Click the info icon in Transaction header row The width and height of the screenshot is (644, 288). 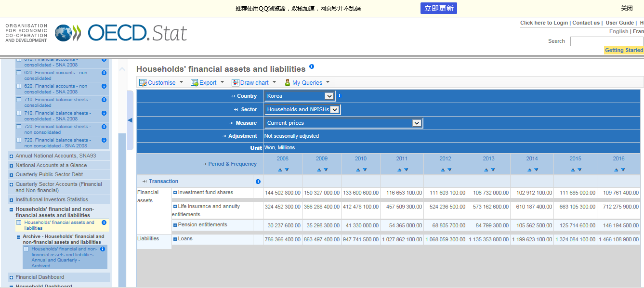(258, 182)
